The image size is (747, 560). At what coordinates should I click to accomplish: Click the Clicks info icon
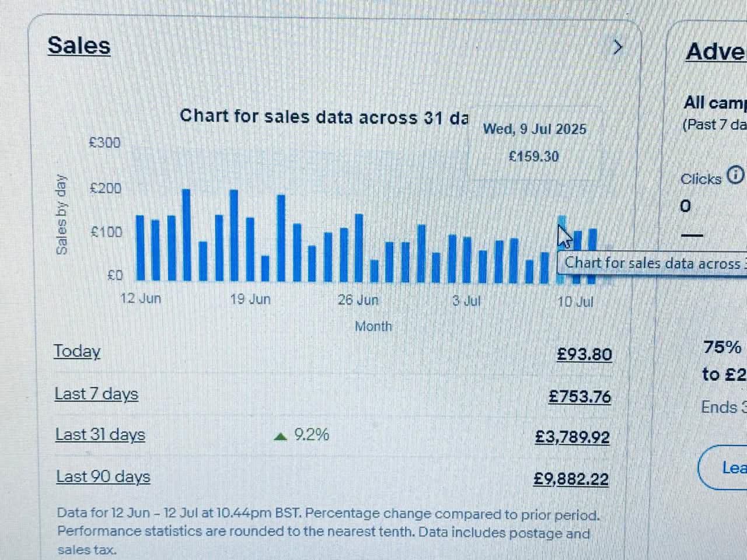736,174
